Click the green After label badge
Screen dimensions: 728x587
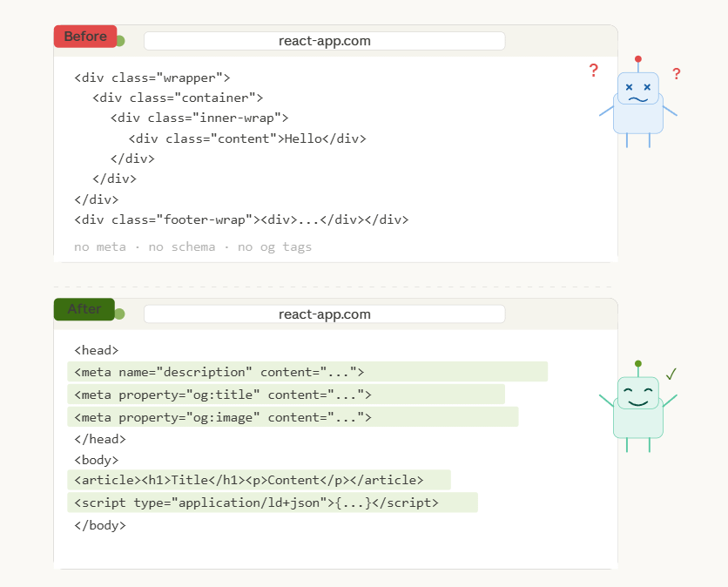point(84,309)
